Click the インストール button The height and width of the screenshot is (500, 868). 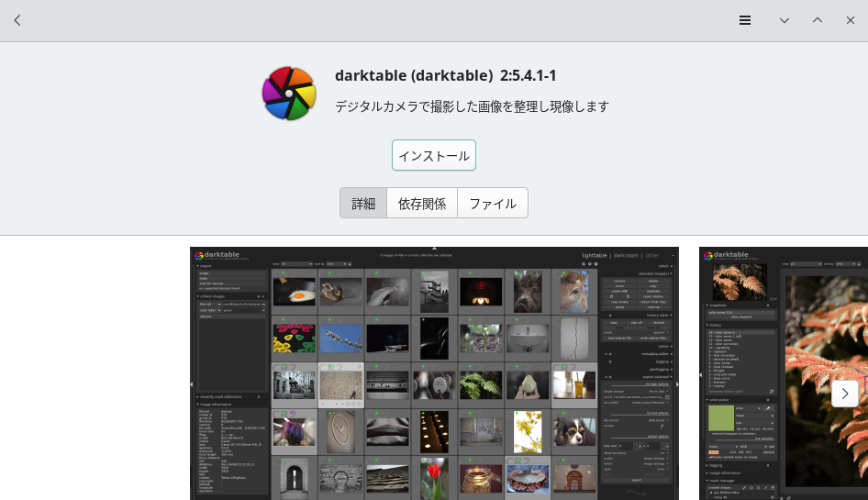click(x=434, y=155)
